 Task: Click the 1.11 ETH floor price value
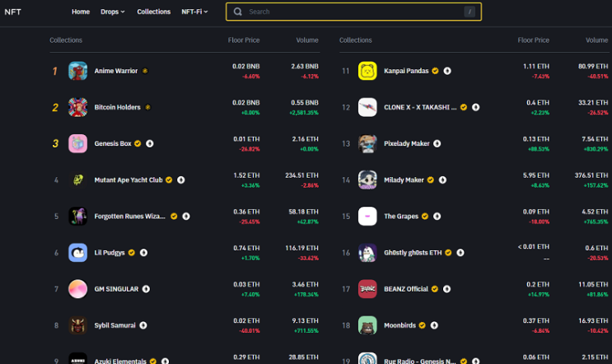(536, 67)
